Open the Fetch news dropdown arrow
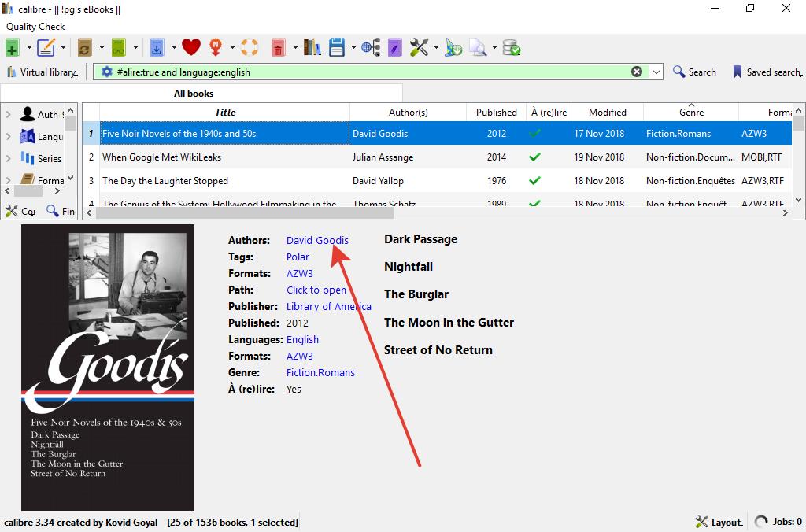 (x=232, y=48)
